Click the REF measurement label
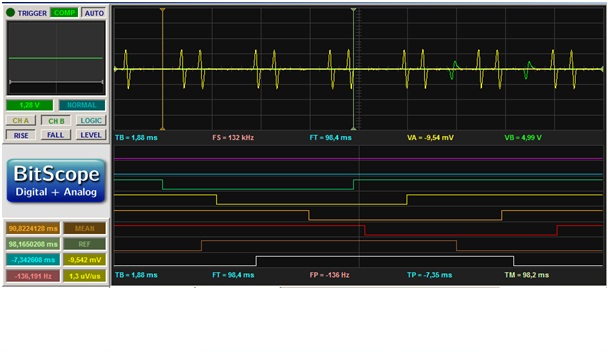Screen dimensions: 614x360 coord(85,244)
